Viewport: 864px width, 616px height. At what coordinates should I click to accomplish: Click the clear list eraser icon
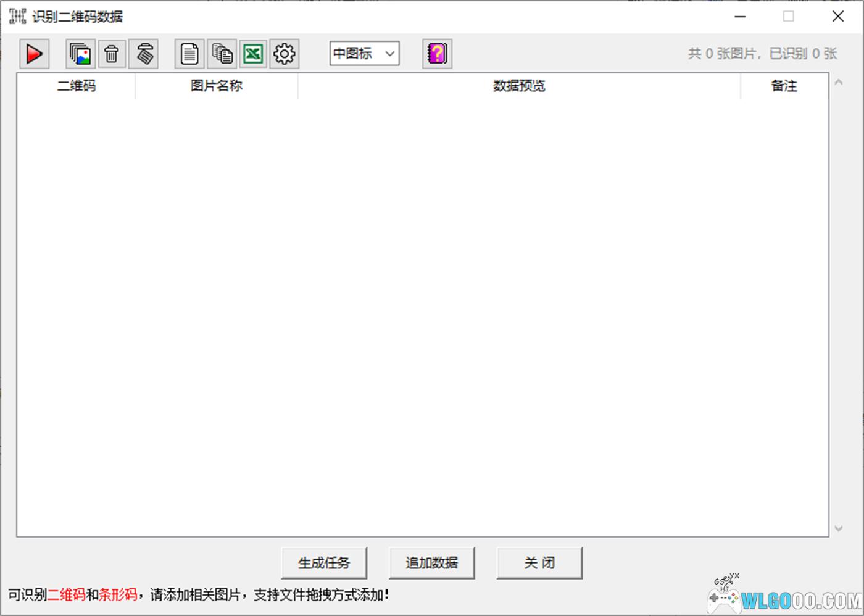[x=144, y=54]
